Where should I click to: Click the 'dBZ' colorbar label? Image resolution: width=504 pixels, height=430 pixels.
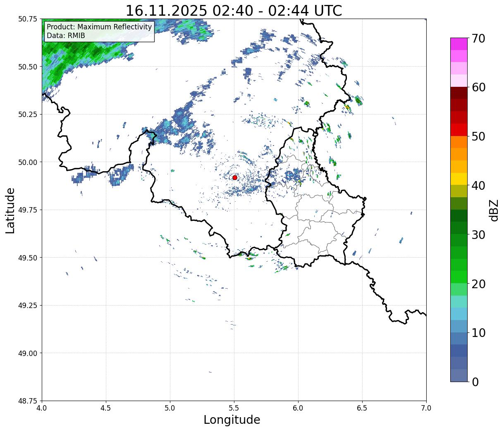pyautogui.click(x=494, y=210)
